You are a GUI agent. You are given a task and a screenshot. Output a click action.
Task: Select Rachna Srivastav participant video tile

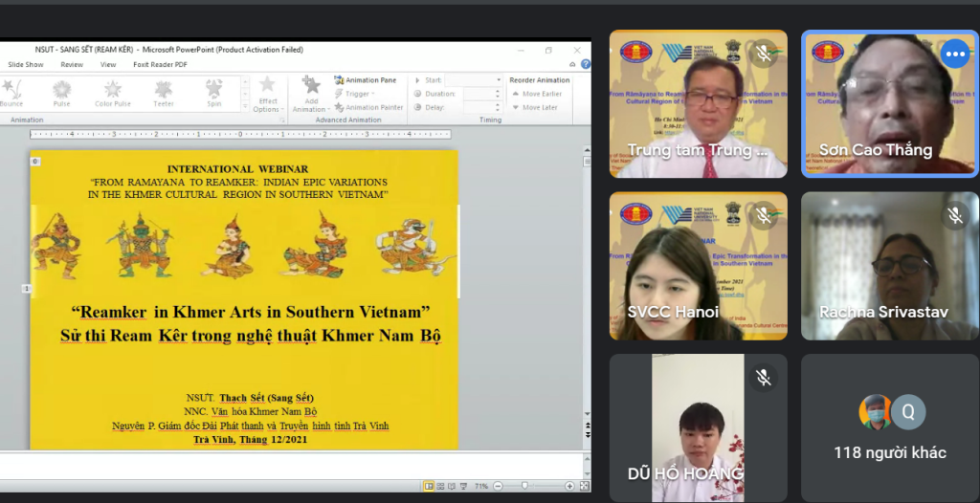(890, 266)
